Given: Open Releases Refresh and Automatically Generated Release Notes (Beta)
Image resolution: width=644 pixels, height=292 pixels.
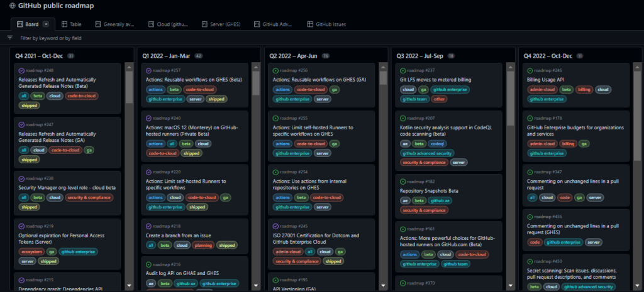Looking at the screenshot, I should pyautogui.click(x=57, y=83).
